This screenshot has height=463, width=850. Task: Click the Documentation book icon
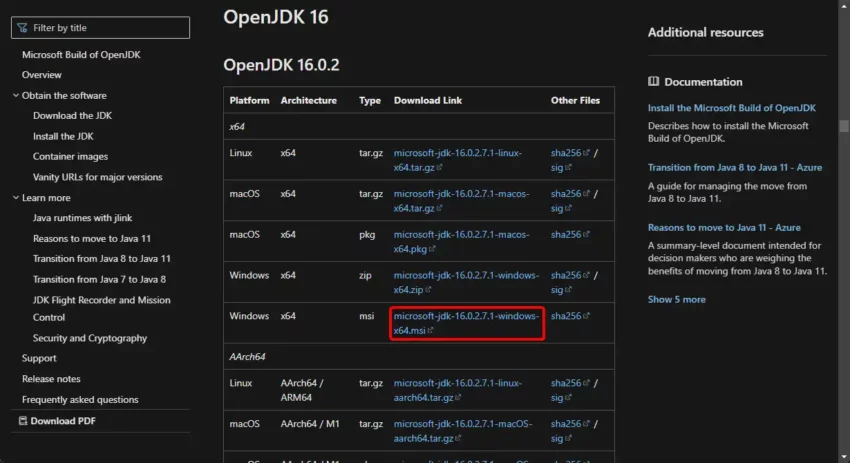click(653, 81)
